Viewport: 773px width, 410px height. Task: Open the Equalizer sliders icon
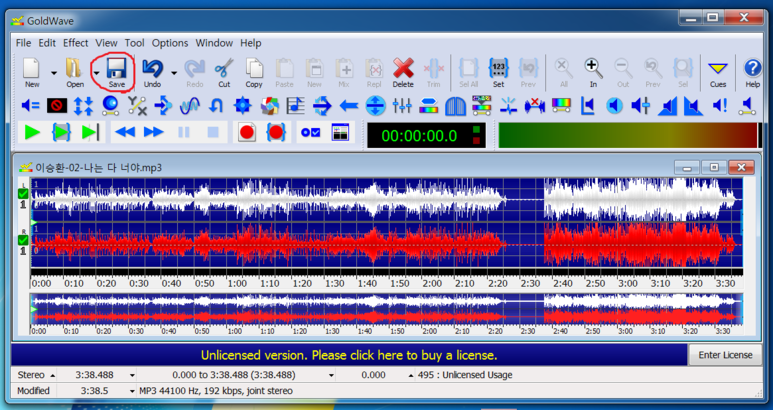402,105
